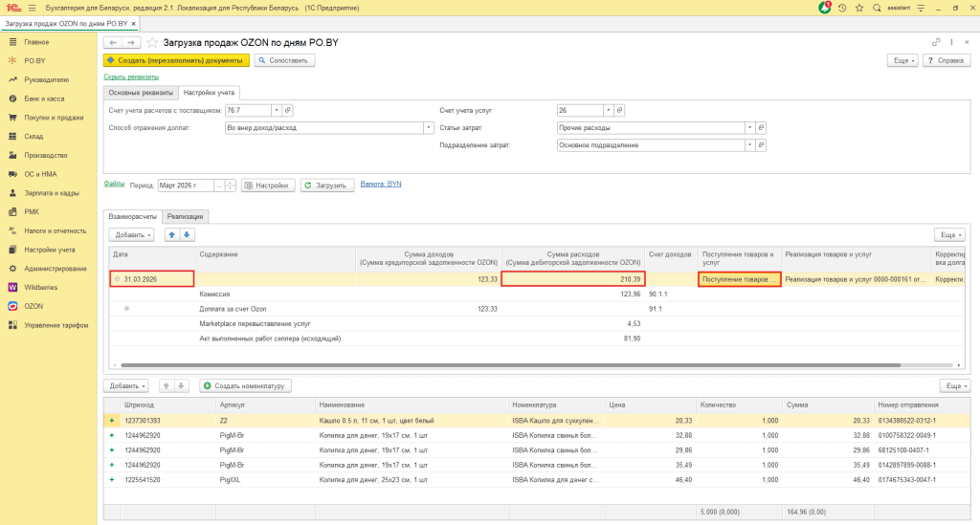Collapse the 31.03.2026 row
This screenshot has height=525, width=980.
point(117,279)
